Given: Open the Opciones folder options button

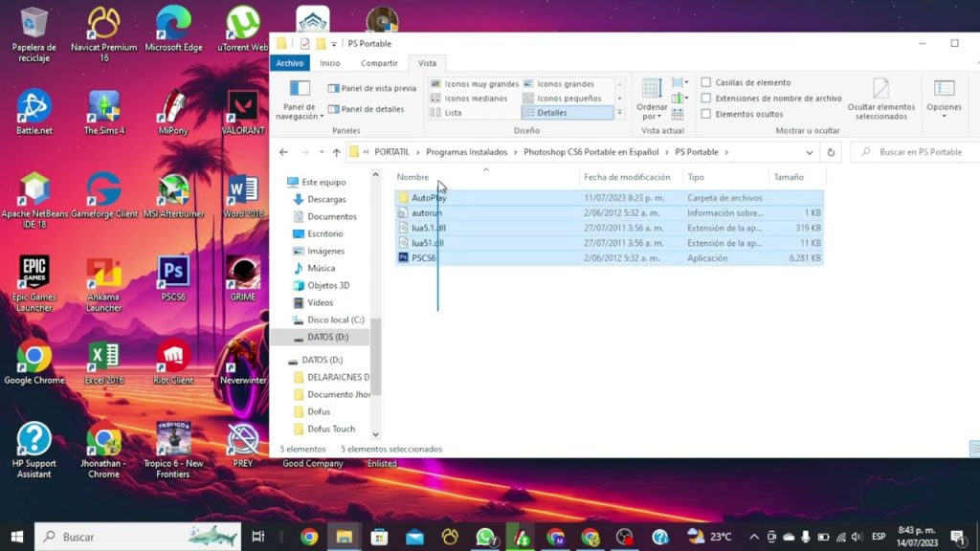Looking at the screenshot, I should (944, 94).
